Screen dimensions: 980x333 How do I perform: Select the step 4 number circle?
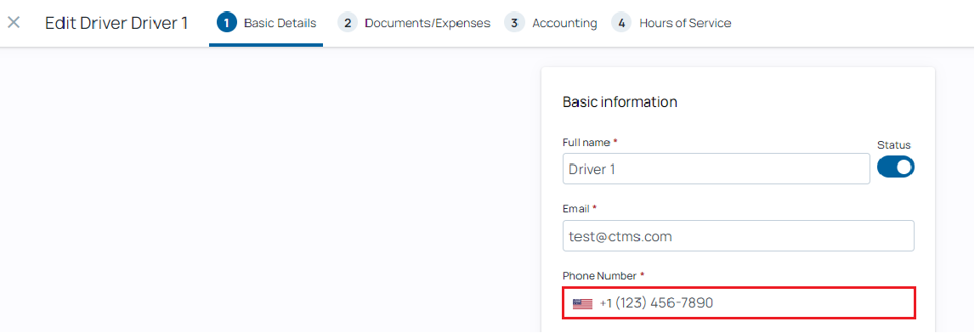coord(621,23)
